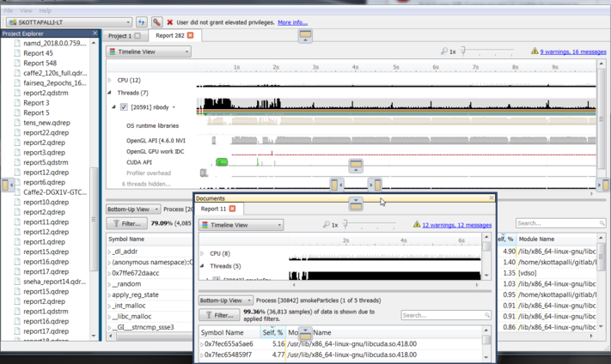Screen dimensions: 611x364
Task: Open the 12 warnings, 12 messages link
Action: point(456,225)
